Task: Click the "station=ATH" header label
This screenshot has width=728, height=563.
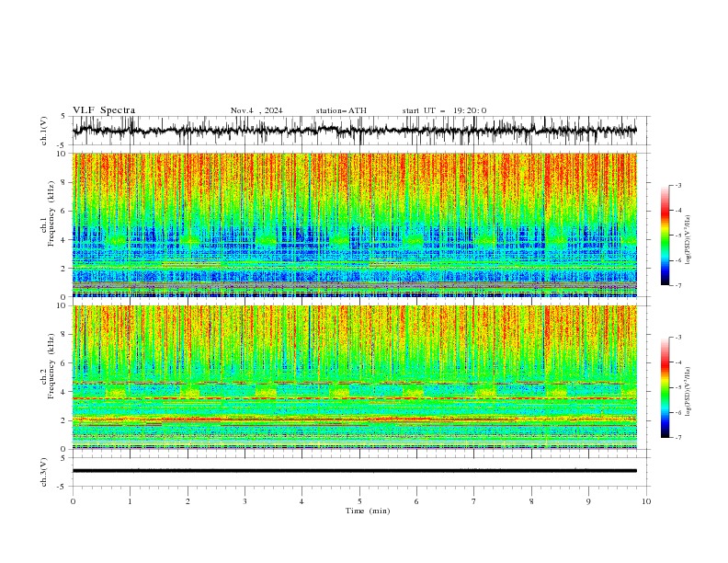Action: tap(341, 110)
